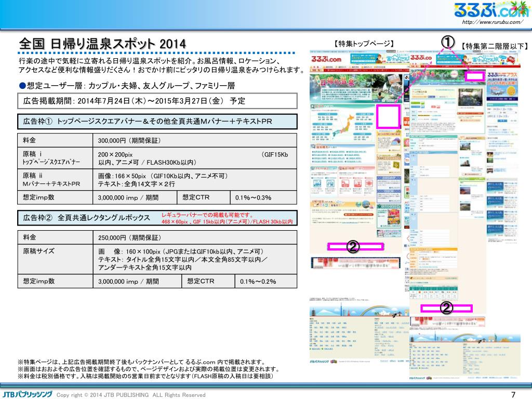Select the 画像:166×50pix specification cell
This screenshot has width=532, height=399.
pyautogui.click(x=195, y=179)
